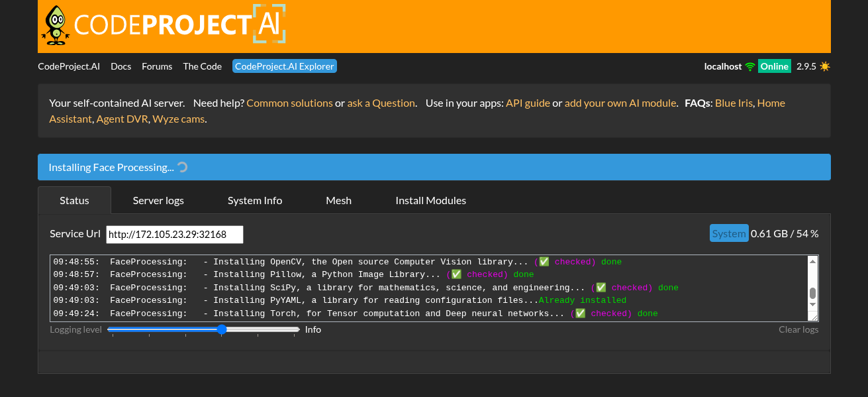This screenshot has width=868, height=397.
Task: Open the Server logs tab
Action: 158,200
